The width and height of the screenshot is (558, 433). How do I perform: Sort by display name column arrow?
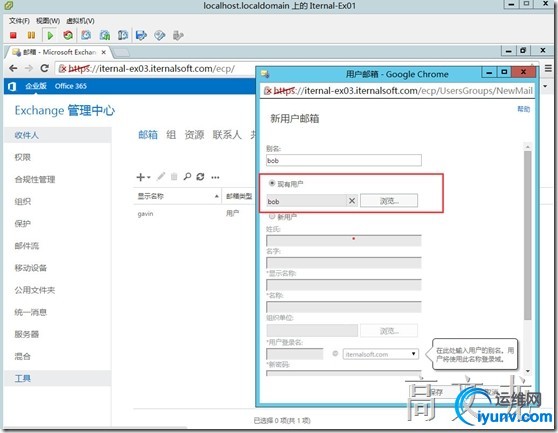click(x=216, y=196)
